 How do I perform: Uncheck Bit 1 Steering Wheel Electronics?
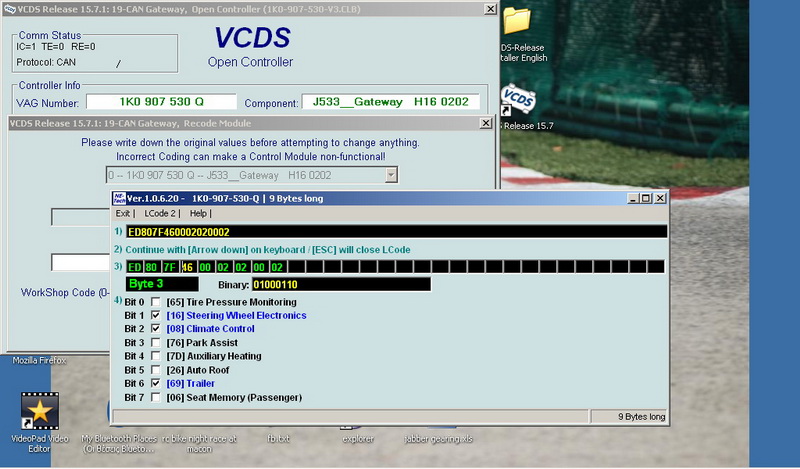(x=156, y=315)
